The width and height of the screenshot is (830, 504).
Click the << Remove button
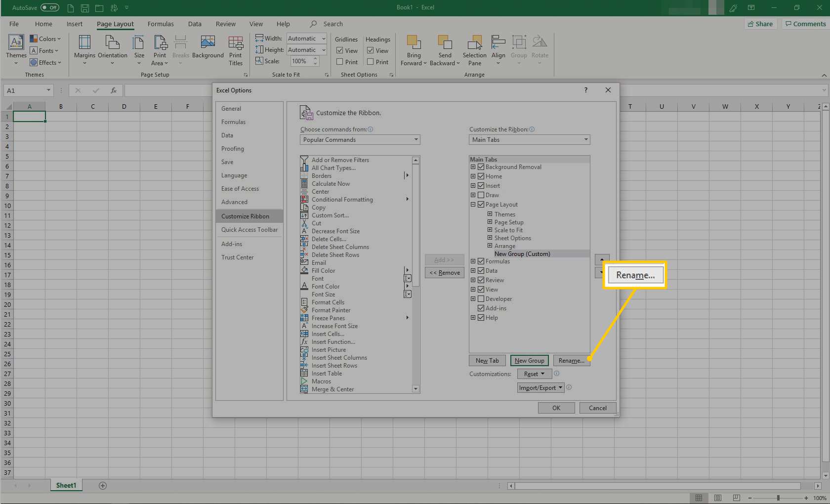click(x=444, y=273)
